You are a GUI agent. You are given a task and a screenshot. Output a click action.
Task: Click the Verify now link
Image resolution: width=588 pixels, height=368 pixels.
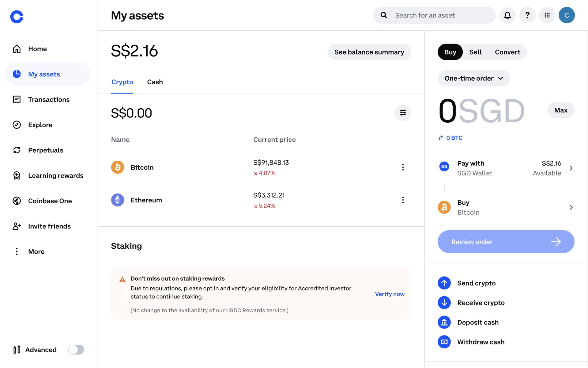coord(390,294)
